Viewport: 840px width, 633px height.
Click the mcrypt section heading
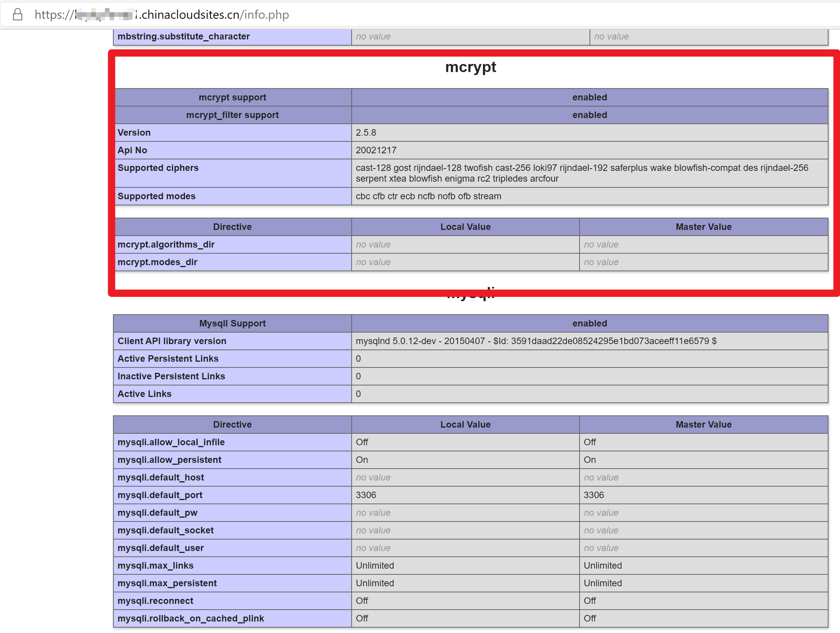pyautogui.click(x=470, y=67)
